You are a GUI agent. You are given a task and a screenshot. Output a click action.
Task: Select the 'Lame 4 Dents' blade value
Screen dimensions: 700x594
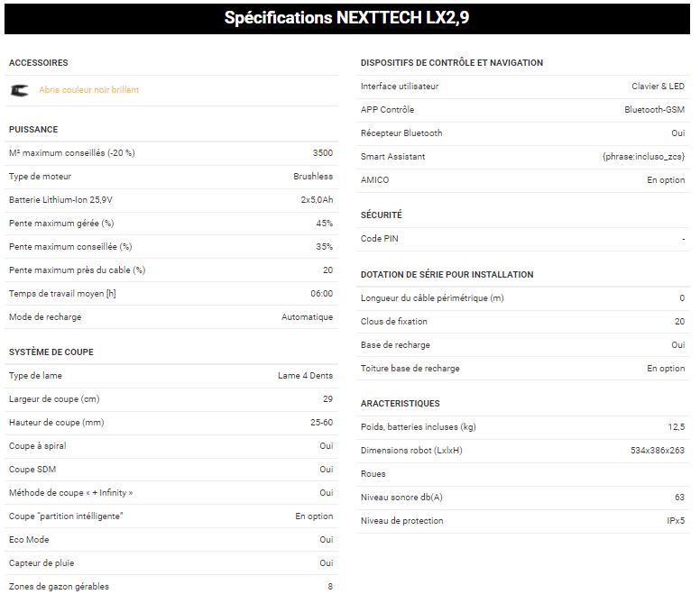(306, 376)
